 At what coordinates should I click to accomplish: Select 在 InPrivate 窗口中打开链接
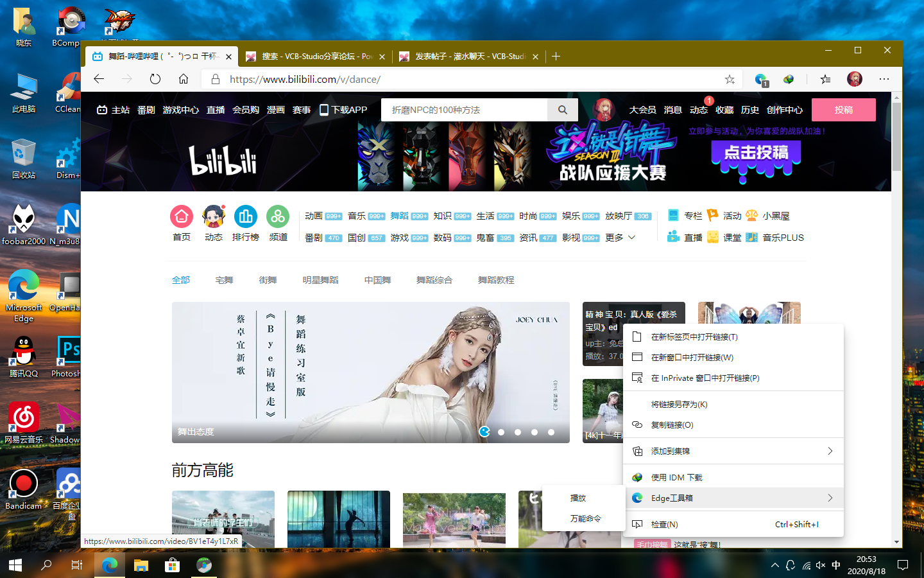733,378
